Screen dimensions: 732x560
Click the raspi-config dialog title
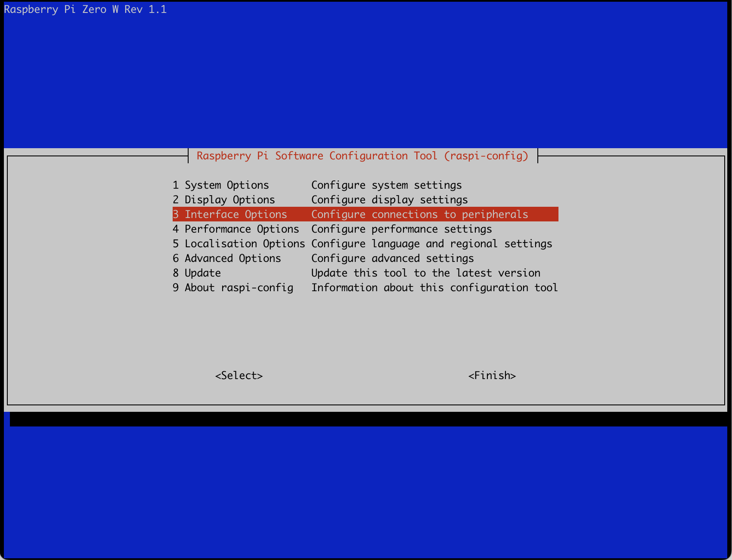(363, 156)
